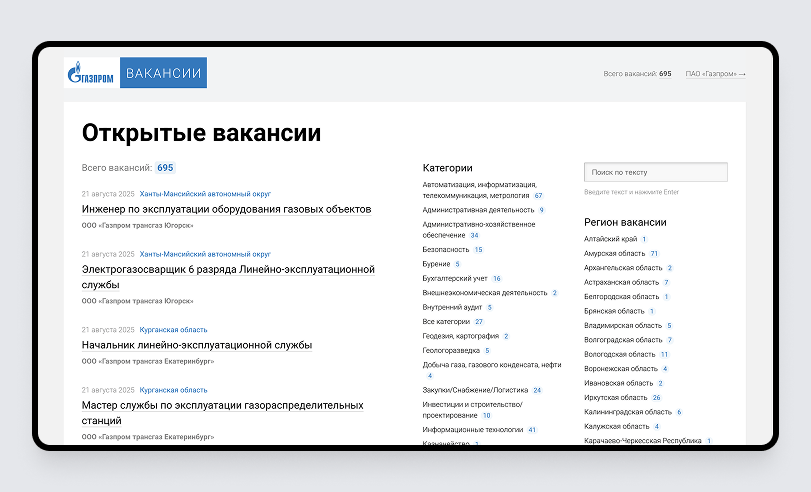Image resolution: width=811 pixels, height=492 pixels.
Task: Filter by region Белгородская область
Action: (621, 297)
